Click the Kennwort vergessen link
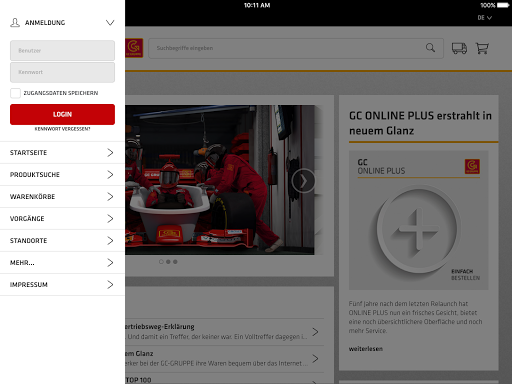The width and height of the screenshot is (512, 384). (62, 129)
